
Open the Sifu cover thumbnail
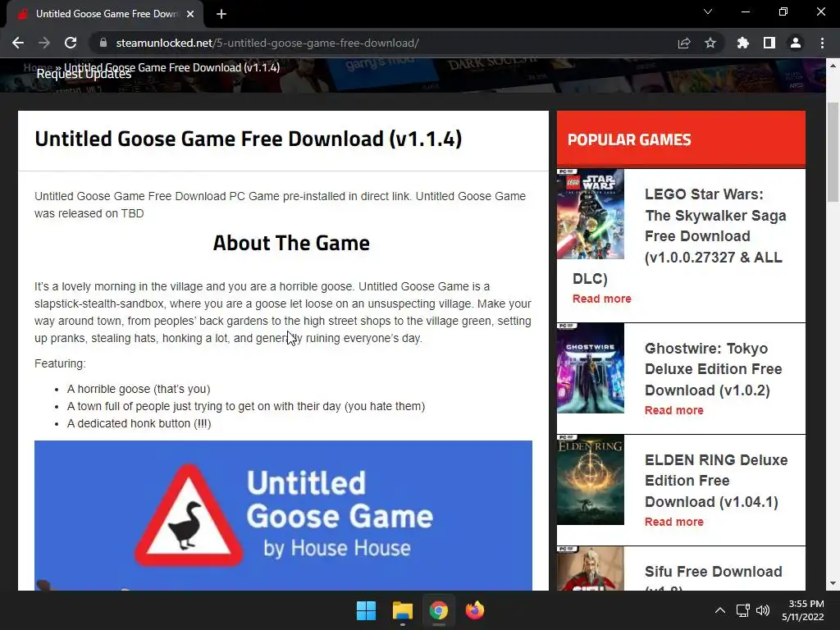(x=591, y=568)
